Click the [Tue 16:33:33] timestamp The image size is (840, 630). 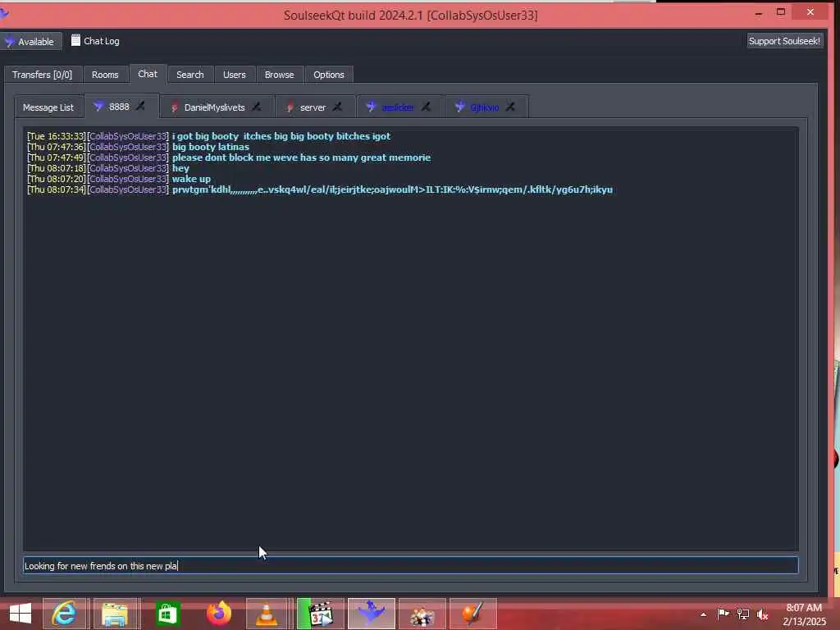[x=57, y=136]
